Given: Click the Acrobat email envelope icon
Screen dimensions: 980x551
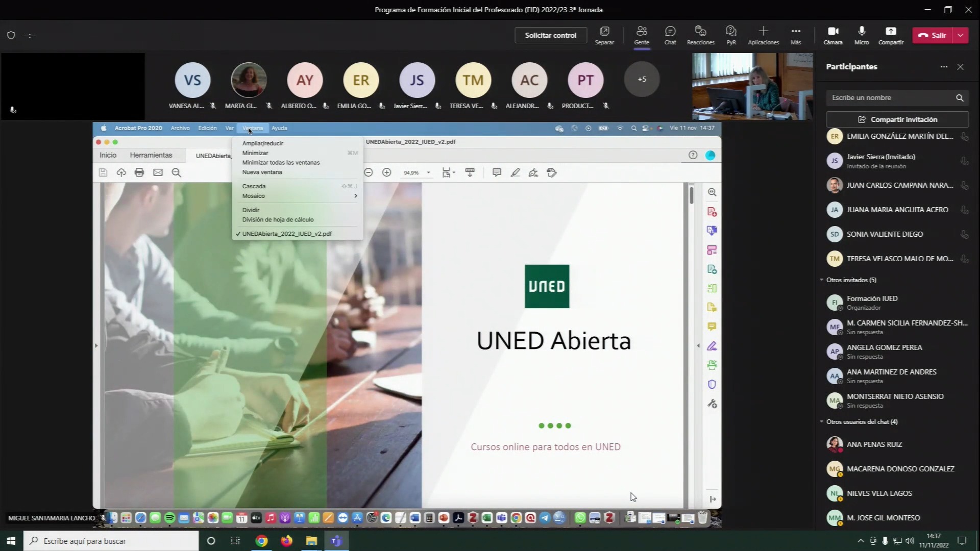Looking at the screenshot, I should pos(158,172).
